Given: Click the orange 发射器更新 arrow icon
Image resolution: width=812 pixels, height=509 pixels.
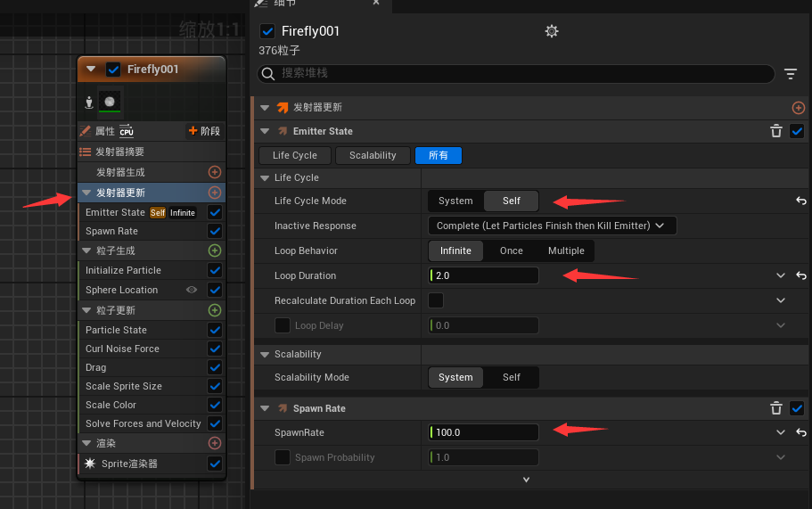Looking at the screenshot, I should coord(283,108).
